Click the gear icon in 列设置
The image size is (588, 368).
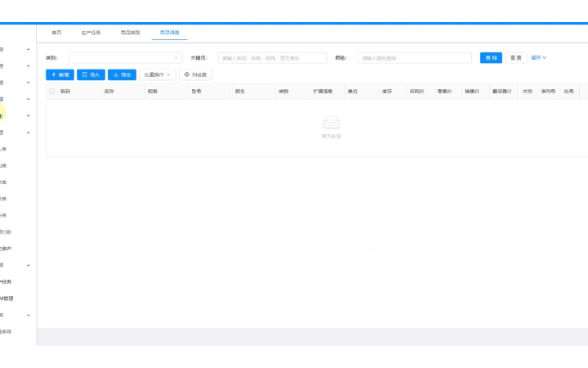pyautogui.click(x=187, y=74)
